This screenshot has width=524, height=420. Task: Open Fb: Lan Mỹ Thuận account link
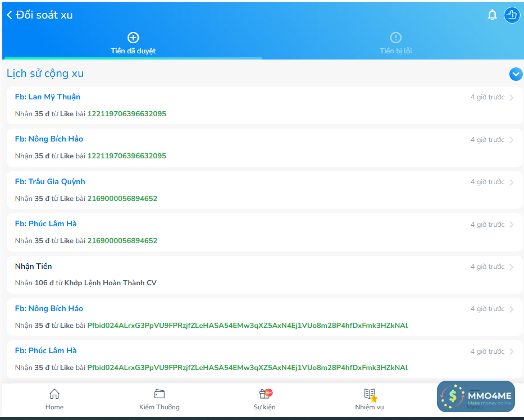[48, 97]
